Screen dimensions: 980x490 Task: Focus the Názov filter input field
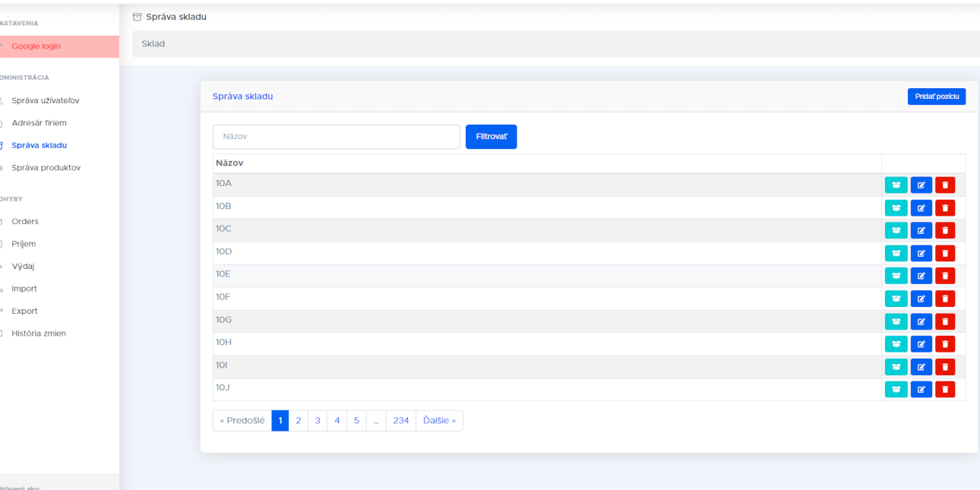coord(336,137)
